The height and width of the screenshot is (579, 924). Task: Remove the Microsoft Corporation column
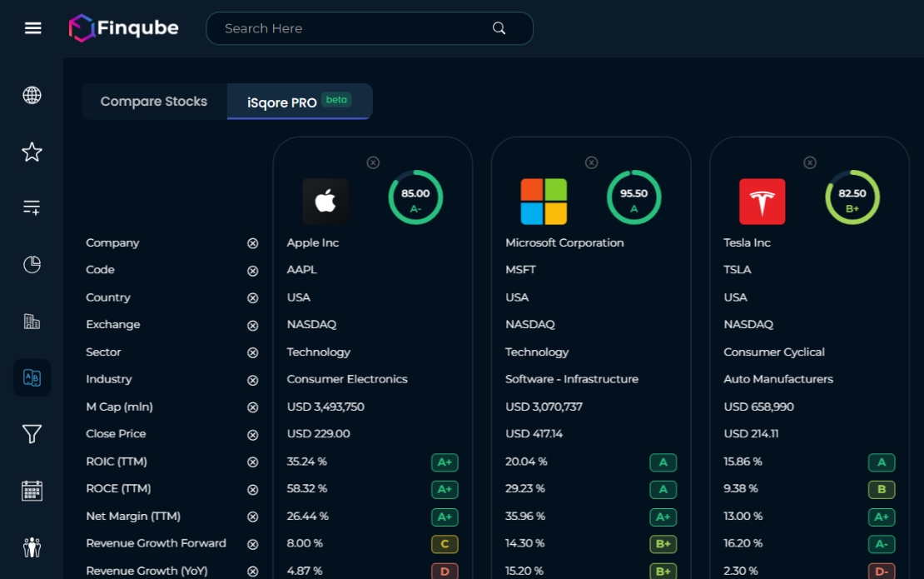click(592, 162)
